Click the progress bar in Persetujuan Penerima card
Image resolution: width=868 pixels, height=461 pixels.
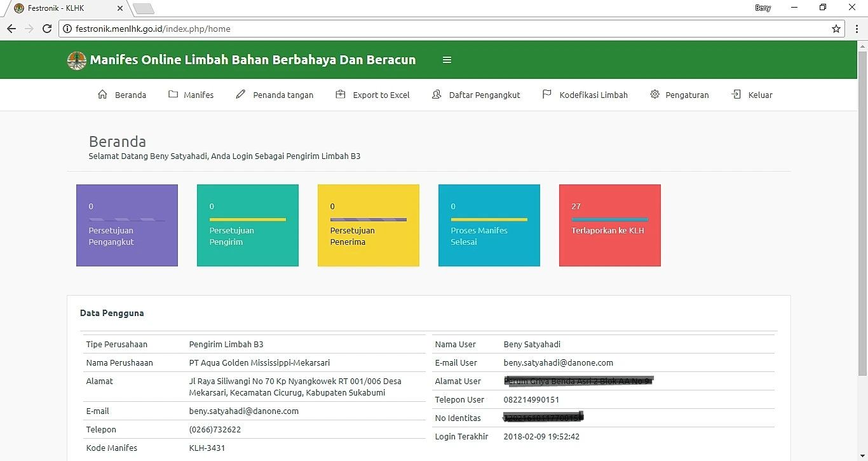369,219
